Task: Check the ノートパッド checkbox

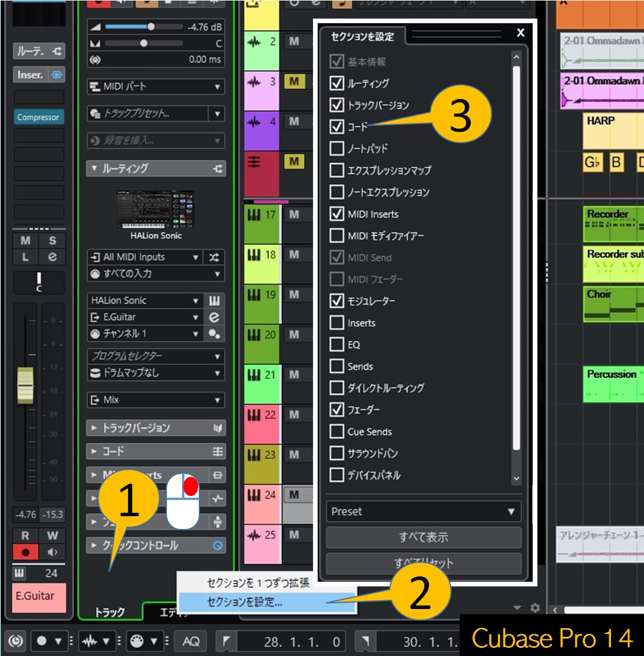Action: pos(337,148)
